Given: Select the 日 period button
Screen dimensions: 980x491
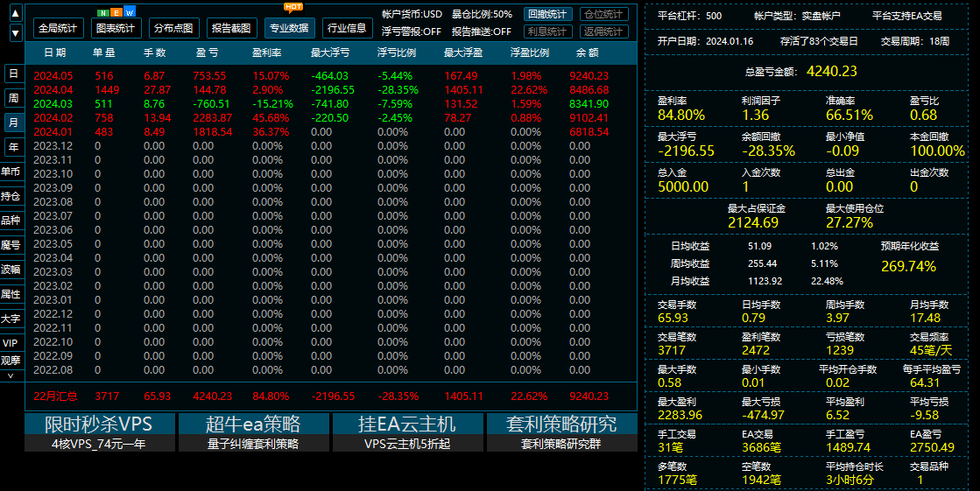Looking at the screenshot, I should click(13, 74).
